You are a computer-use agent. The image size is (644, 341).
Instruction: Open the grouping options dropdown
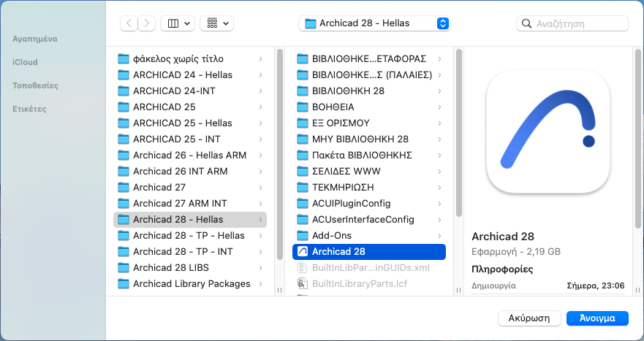pyautogui.click(x=216, y=23)
